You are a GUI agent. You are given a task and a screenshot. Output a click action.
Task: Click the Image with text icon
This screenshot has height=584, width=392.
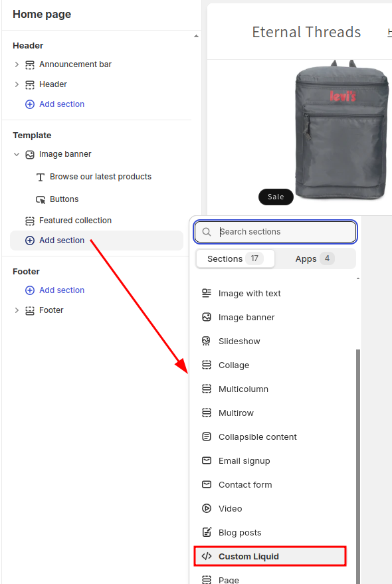[207, 293]
